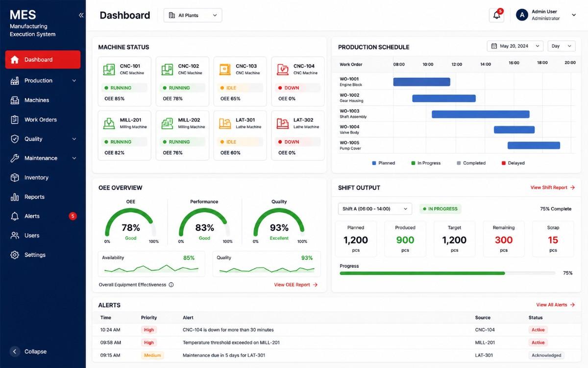Click the MILL-201 milling machine icon
Image resolution: width=588 pixels, height=368 pixels.
click(x=109, y=123)
